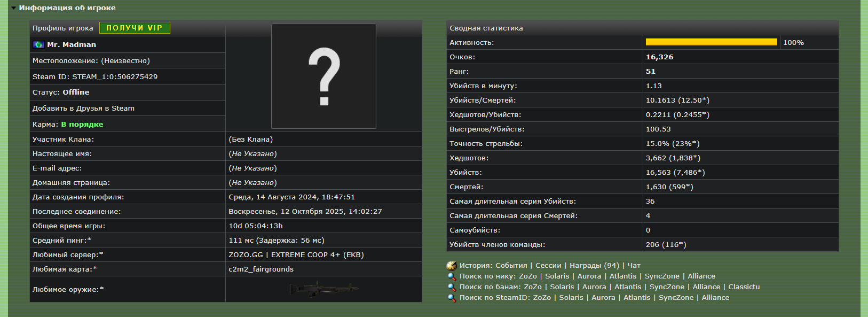The height and width of the screenshot is (317, 868).
Task: Click the history icon next to 'История'
Action: [452, 266]
